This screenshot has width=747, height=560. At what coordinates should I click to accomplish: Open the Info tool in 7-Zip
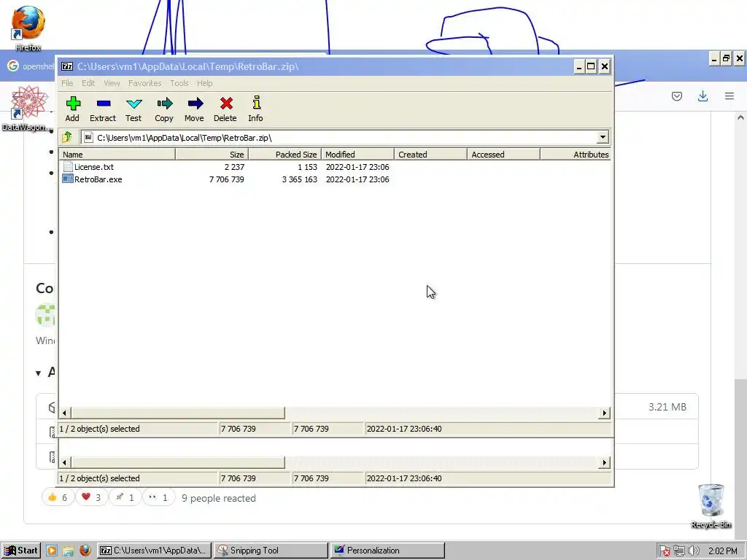coord(256,109)
